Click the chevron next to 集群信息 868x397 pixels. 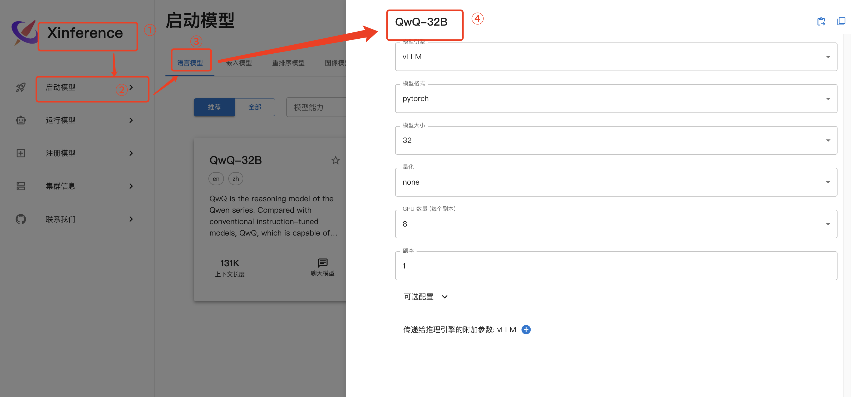point(131,186)
